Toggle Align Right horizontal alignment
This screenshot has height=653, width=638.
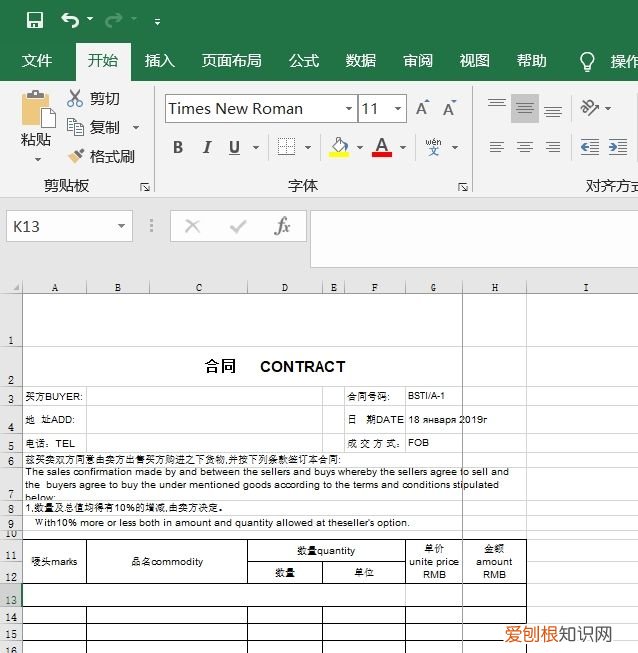pyautogui.click(x=553, y=147)
